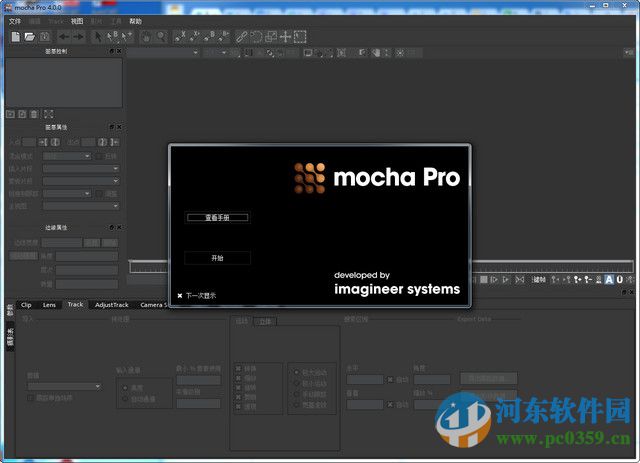Click the 查看手册 button on splash

point(217,218)
